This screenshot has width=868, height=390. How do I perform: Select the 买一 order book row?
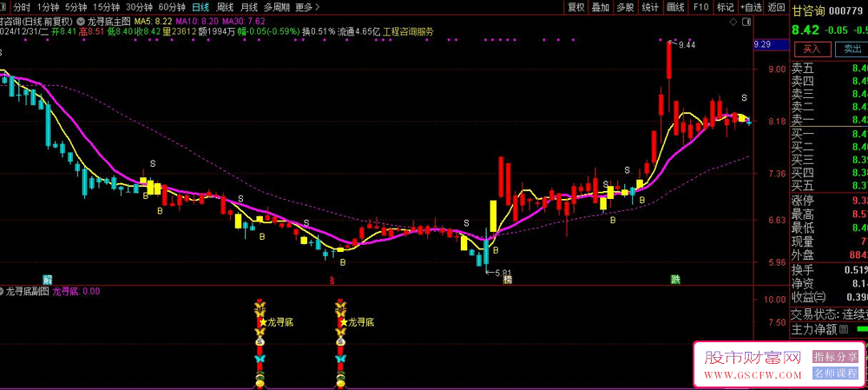pyautogui.click(x=829, y=133)
